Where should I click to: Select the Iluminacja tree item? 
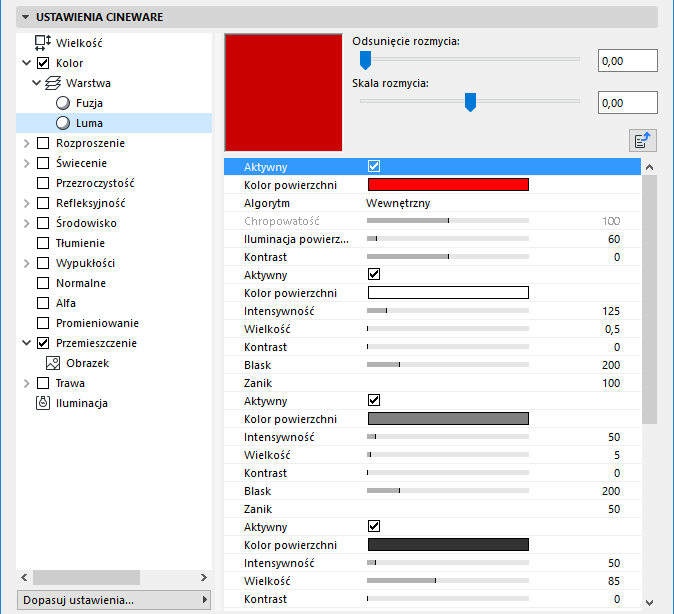[82, 403]
